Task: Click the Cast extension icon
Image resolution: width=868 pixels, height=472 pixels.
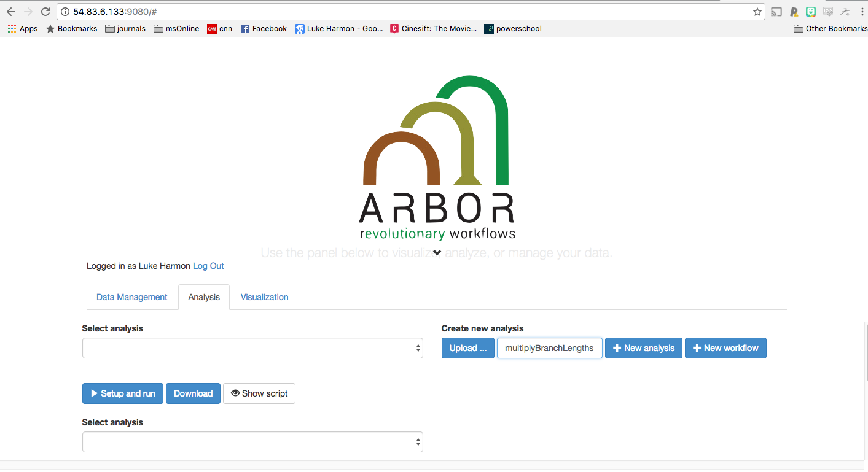Action: click(x=776, y=12)
